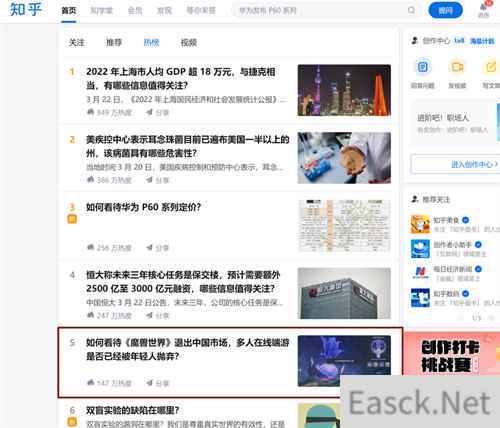Click the 349 万热度 heat label
The width and height of the screenshot is (500, 428).
tap(109, 113)
